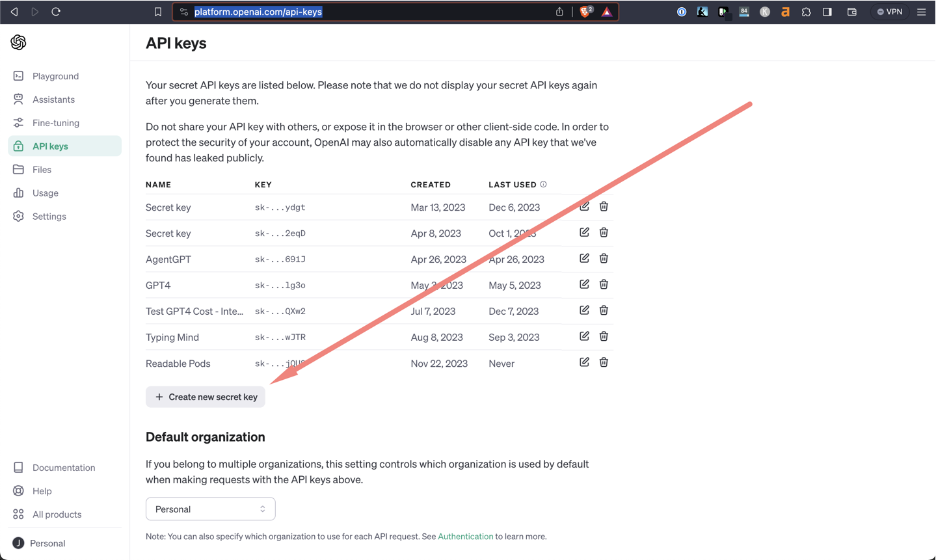Open the Brave Wallet icon
The width and height of the screenshot is (936, 560).
[x=852, y=12]
